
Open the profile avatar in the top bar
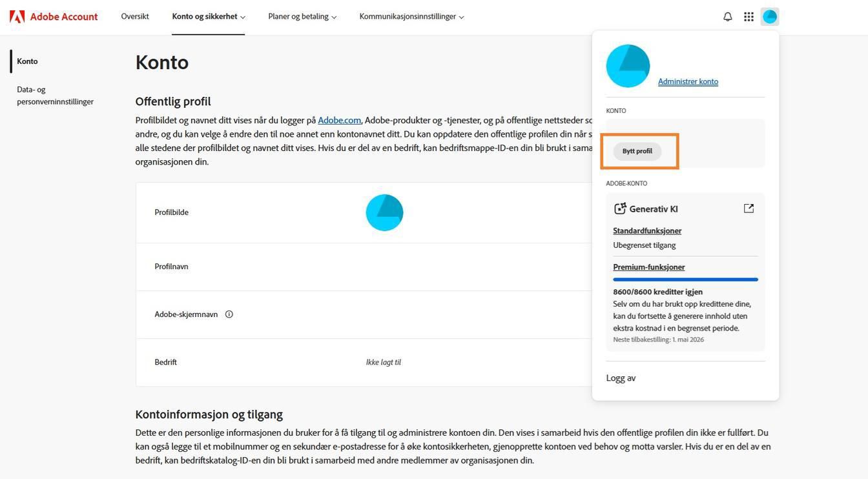pyautogui.click(x=769, y=16)
